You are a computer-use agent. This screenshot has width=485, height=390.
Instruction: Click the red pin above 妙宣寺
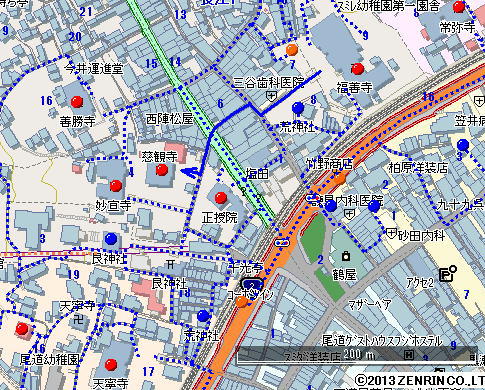tap(116, 186)
